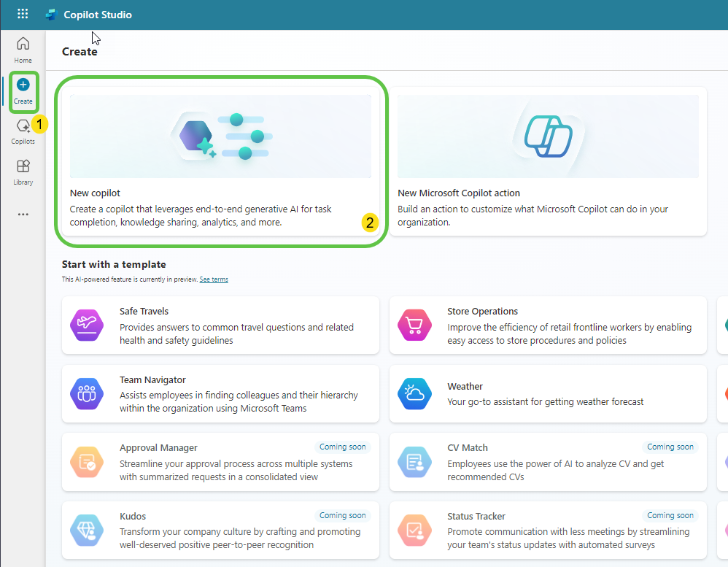
Task: Click the Store Operations shopping cart icon
Action: click(414, 325)
